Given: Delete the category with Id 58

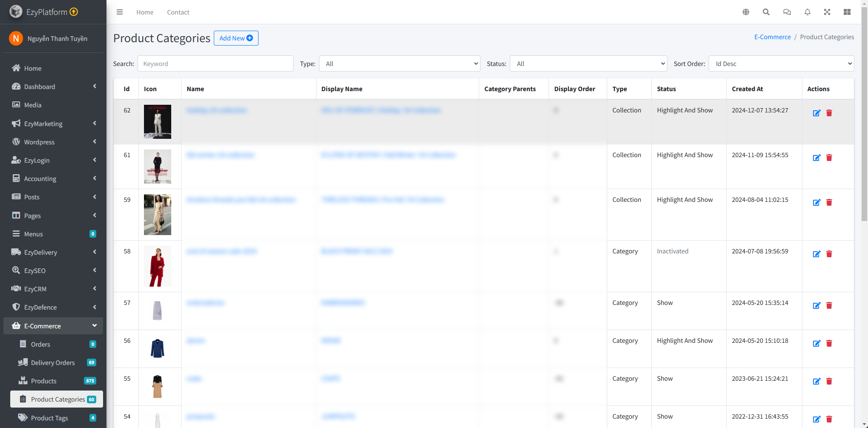Looking at the screenshot, I should [x=829, y=254].
